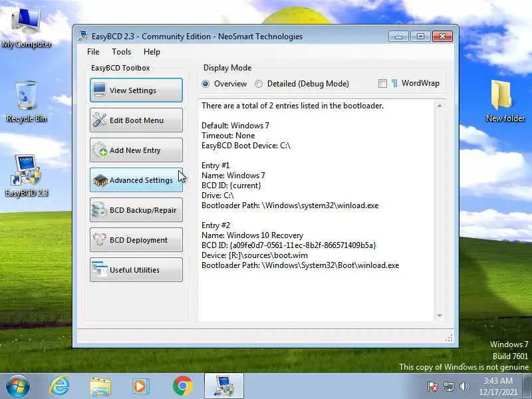Select the EasyBCD 2.3 desktop shortcut

(x=27, y=176)
